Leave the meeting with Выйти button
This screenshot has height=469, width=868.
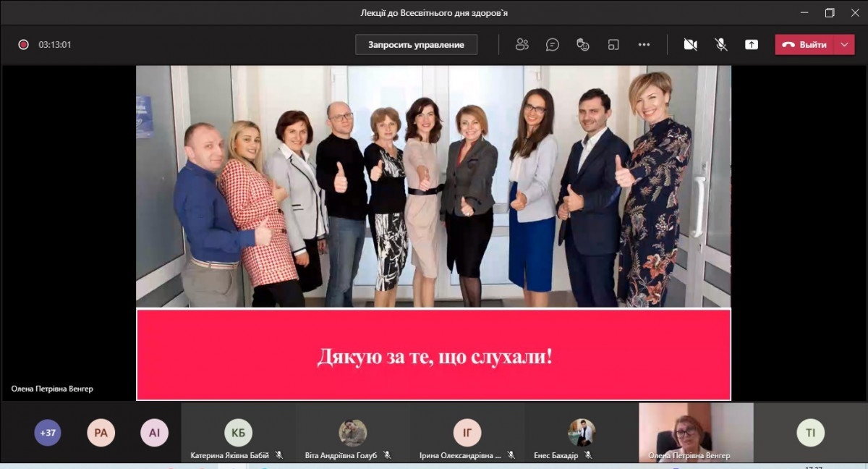806,45
